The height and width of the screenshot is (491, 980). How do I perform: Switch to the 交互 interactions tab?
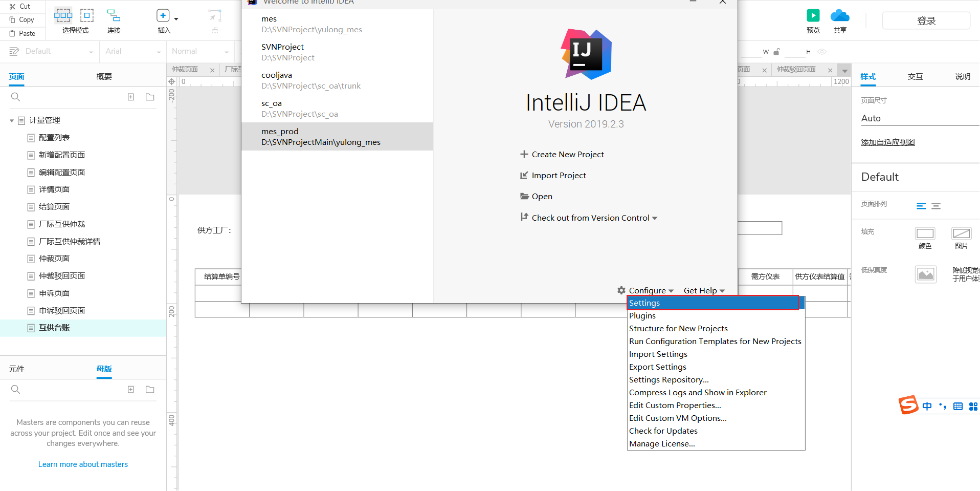point(915,77)
